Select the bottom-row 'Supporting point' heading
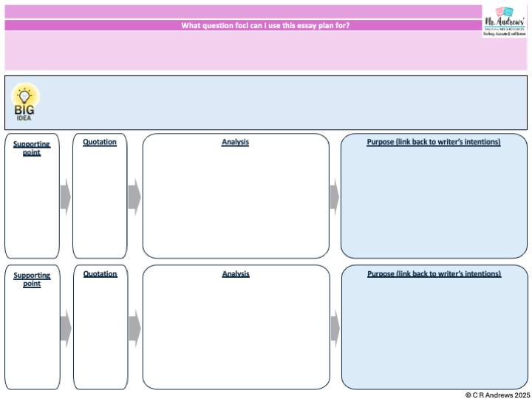 [32, 279]
